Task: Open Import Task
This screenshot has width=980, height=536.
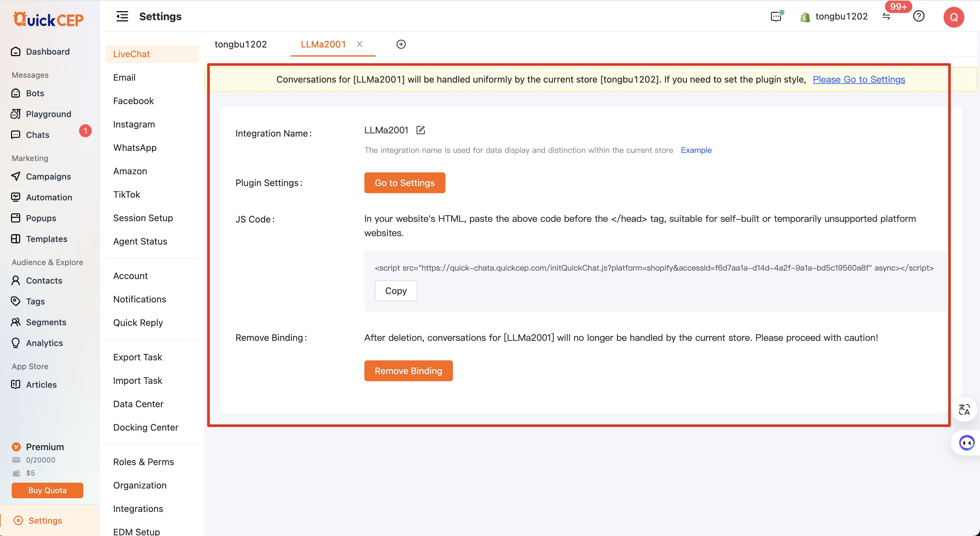Action: pos(137,381)
